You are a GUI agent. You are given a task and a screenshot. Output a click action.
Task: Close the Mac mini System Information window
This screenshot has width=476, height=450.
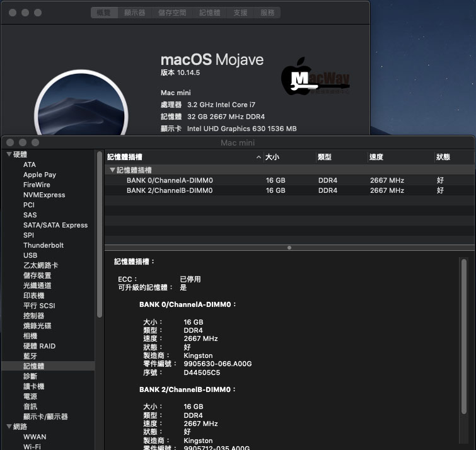click(10, 142)
